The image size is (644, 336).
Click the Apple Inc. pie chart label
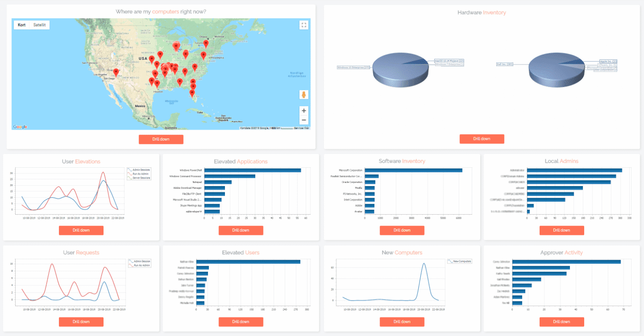(608, 61)
